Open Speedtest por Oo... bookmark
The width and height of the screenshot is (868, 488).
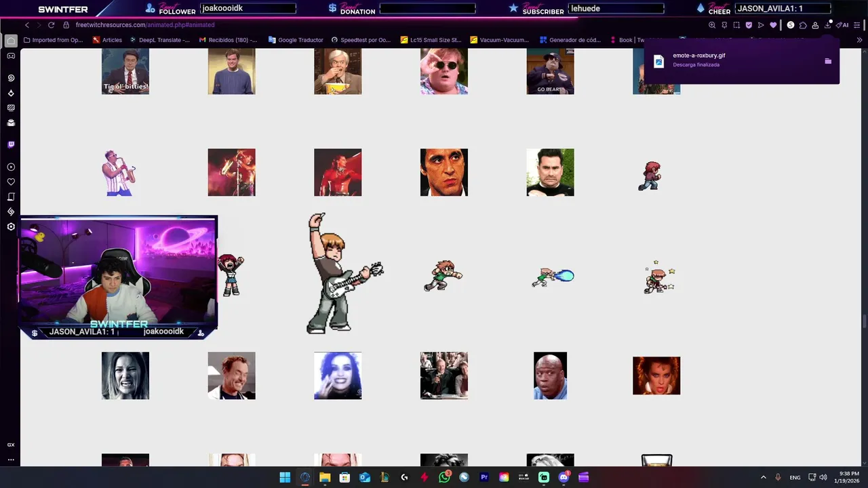(361, 40)
